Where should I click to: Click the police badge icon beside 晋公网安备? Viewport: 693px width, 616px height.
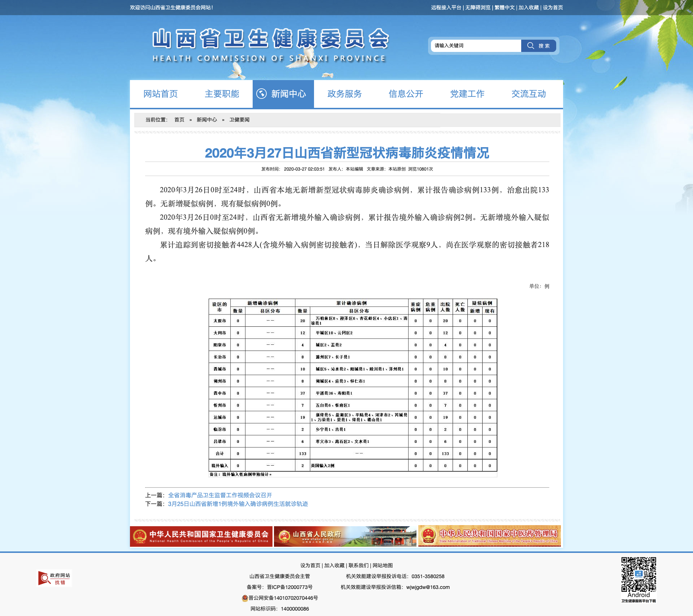(245, 598)
